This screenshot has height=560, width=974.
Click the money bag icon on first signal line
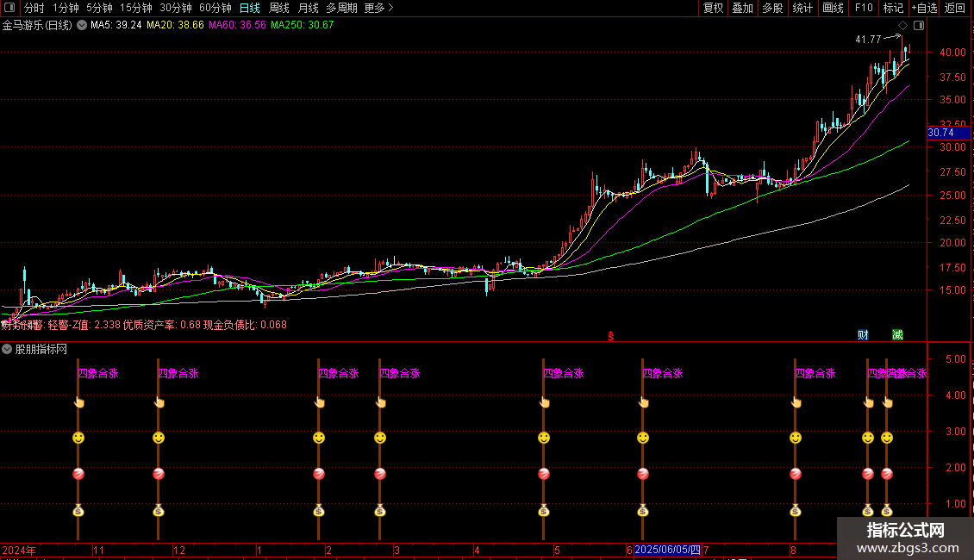[78, 510]
